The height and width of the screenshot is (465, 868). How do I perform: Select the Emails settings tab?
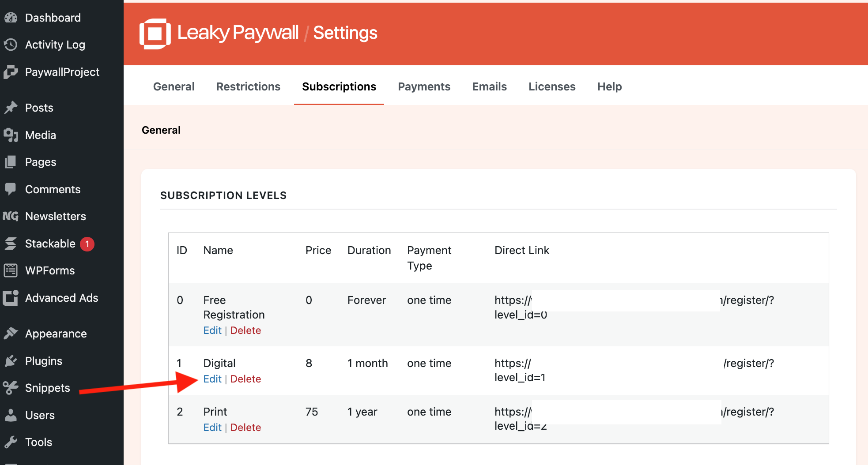click(x=489, y=86)
